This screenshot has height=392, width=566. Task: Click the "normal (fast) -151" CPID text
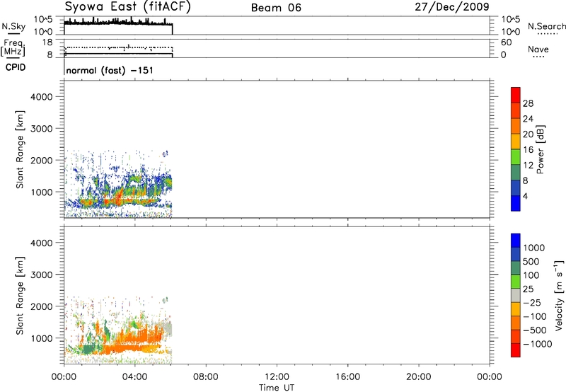[110, 70]
